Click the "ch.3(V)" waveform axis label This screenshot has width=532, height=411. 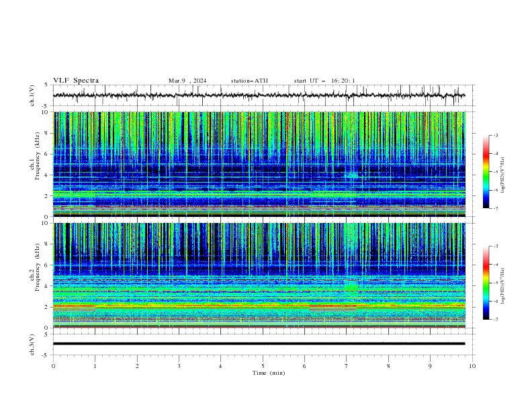pyautogui.click(x=32, y=345)
